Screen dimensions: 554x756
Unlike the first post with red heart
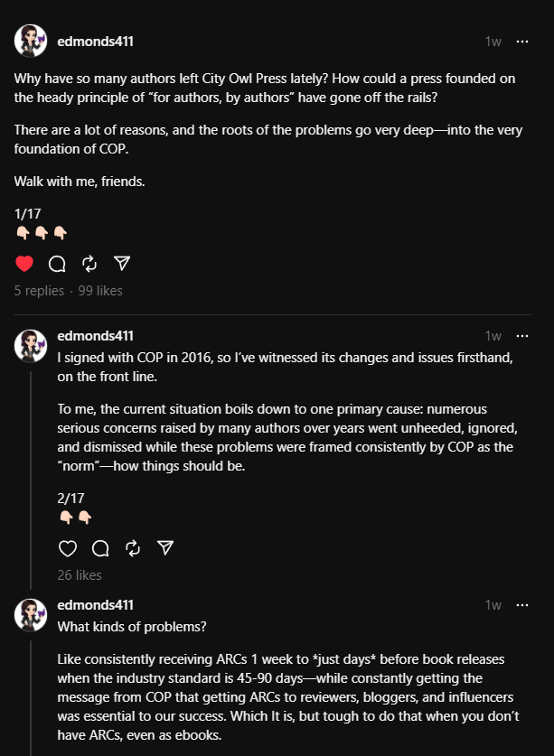coord(24,264)
